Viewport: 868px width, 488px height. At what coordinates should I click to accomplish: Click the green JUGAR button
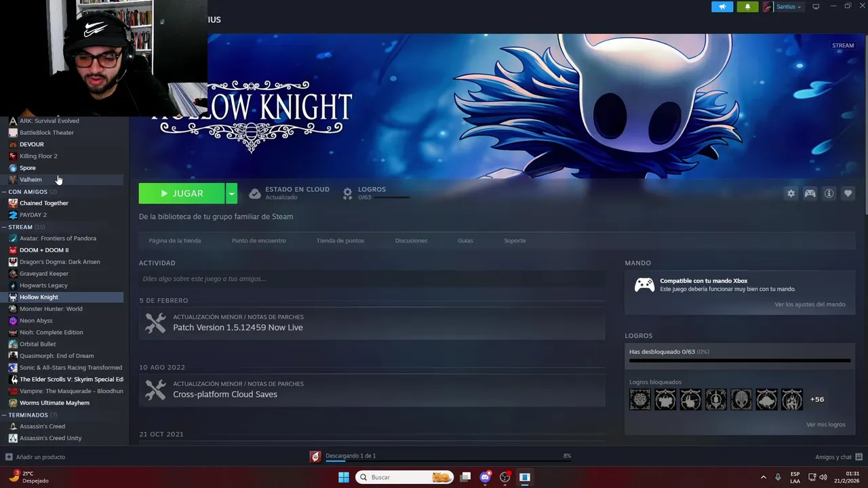pos(182,193)
